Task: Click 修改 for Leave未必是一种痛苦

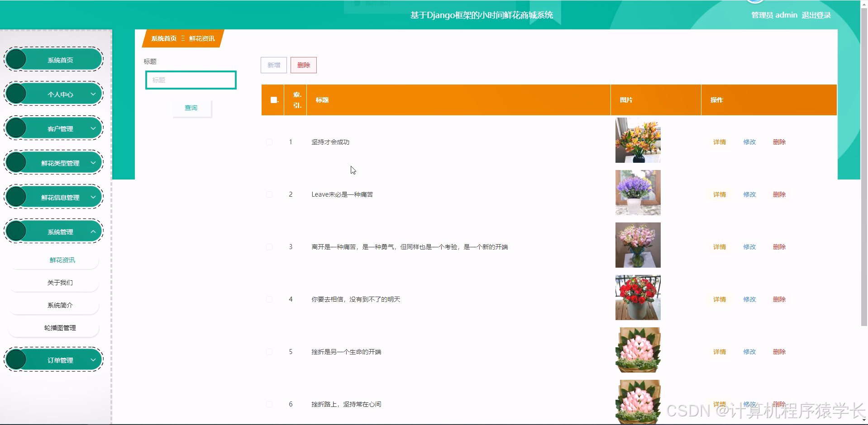Action: point(749,194)
